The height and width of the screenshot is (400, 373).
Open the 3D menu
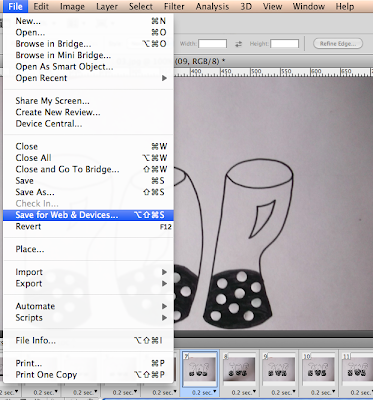[x=246, y=6]
